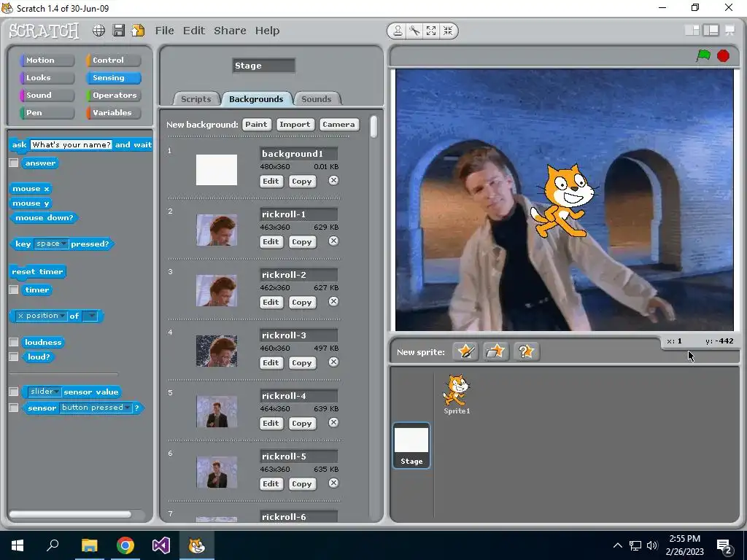Click Paint new background button

click(256, 124)
